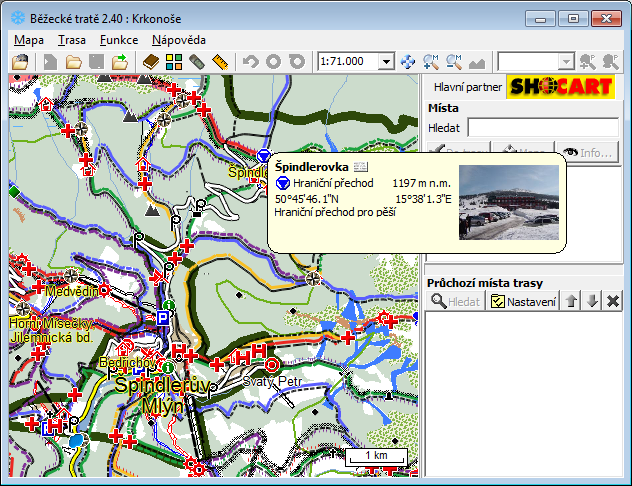632x486 pixels.
Task: Click the colored squares grid icon
Action: 174,62
